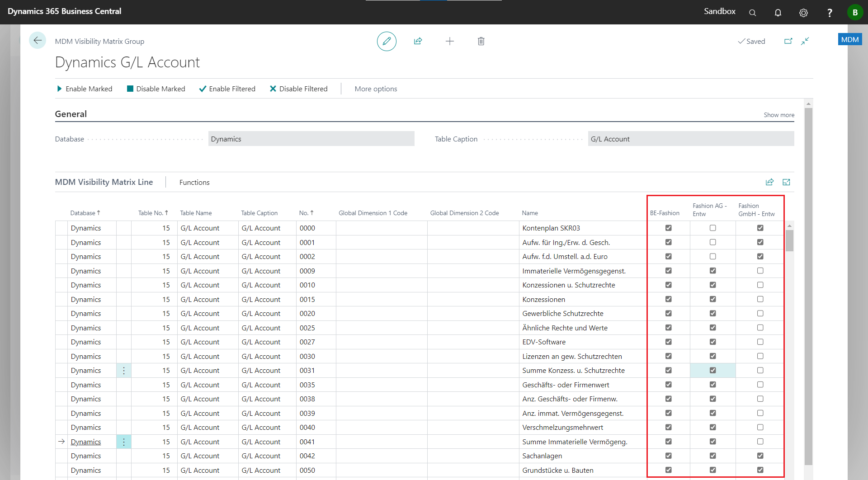Click the Table Caption field G/L Account
This screenshot has width=868, height=480.
pyautogui.click(x=691, y=139)
